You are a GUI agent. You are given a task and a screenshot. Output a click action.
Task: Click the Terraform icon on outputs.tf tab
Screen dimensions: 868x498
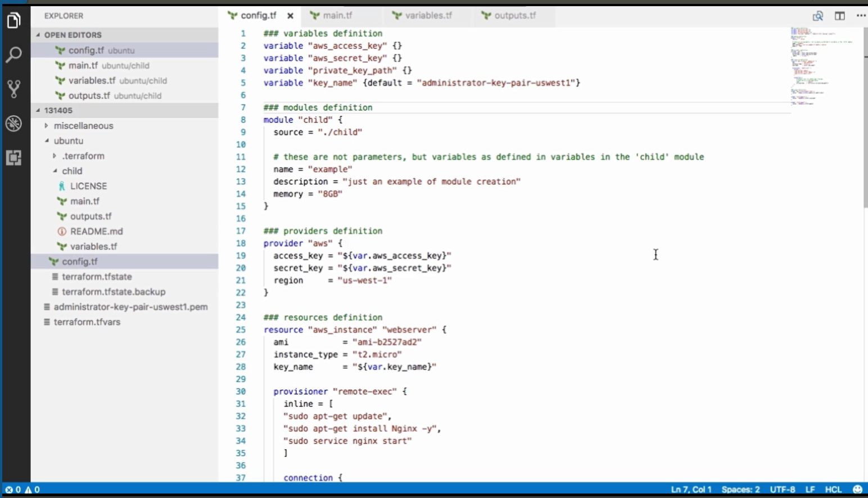[x=486, y=16]
